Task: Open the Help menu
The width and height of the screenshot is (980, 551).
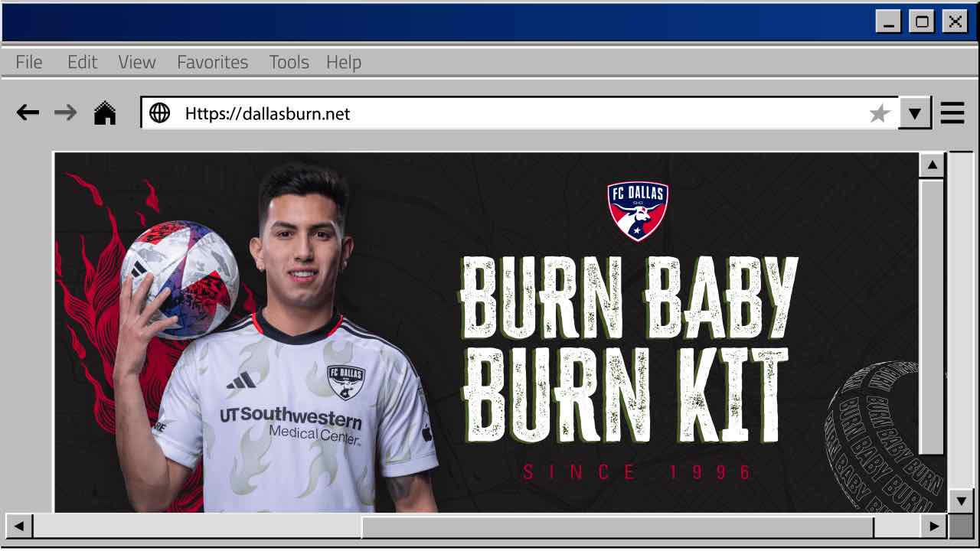Action: 344,63
